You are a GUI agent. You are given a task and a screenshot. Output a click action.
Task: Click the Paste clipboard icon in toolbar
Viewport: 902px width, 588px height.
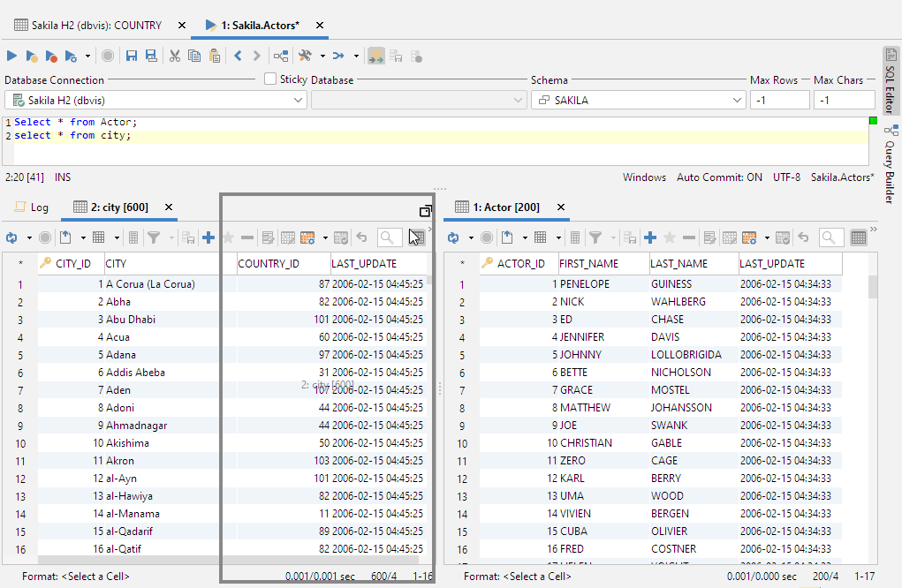coord(215,56)
